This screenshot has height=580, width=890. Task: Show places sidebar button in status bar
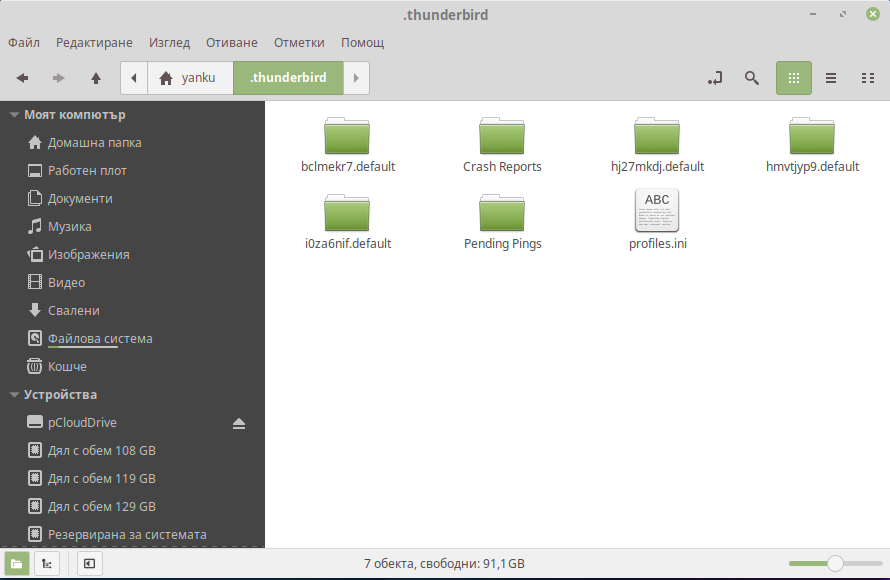pos(16,564)
